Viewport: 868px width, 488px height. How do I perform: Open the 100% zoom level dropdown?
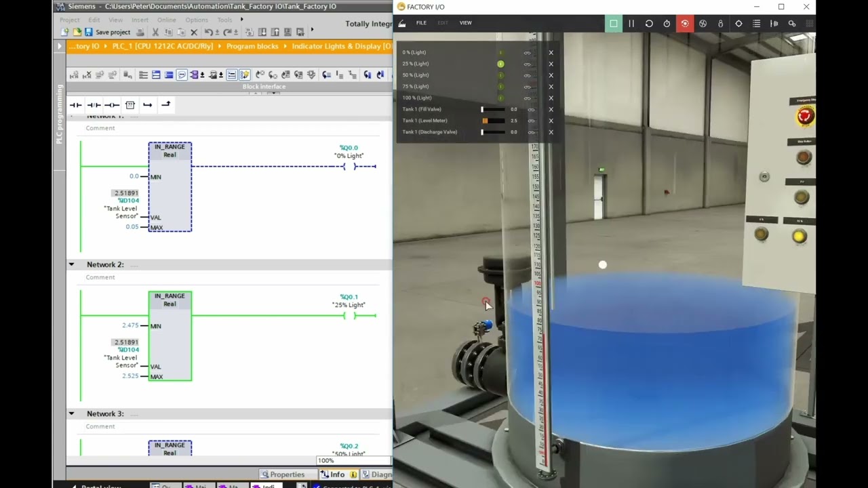[353, 461]
